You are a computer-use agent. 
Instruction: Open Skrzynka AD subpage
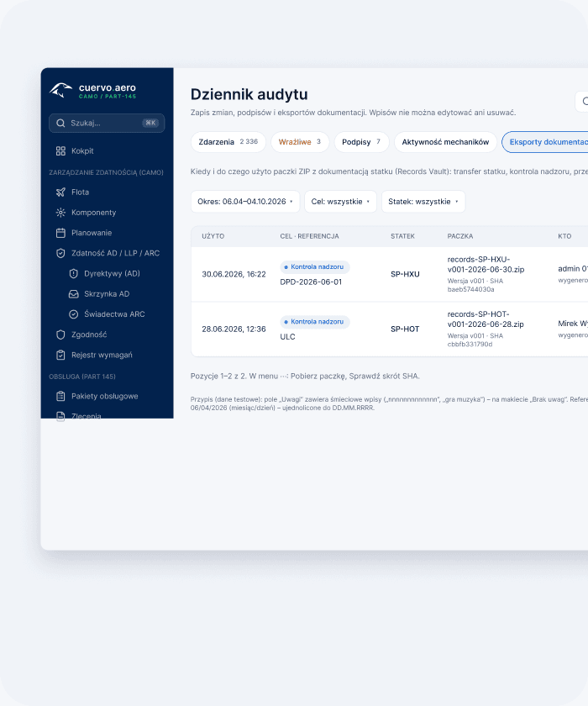(x=107, y=294)
